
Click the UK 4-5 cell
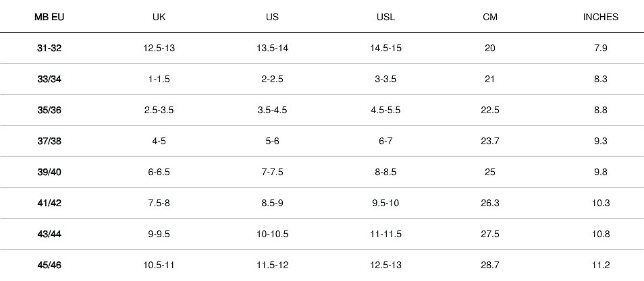pos(159,141)
